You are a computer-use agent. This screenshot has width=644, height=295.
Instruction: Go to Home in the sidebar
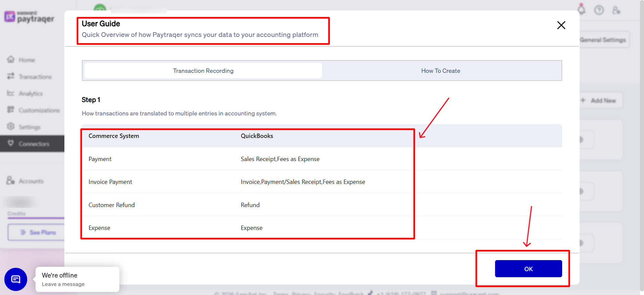point(21,60)
